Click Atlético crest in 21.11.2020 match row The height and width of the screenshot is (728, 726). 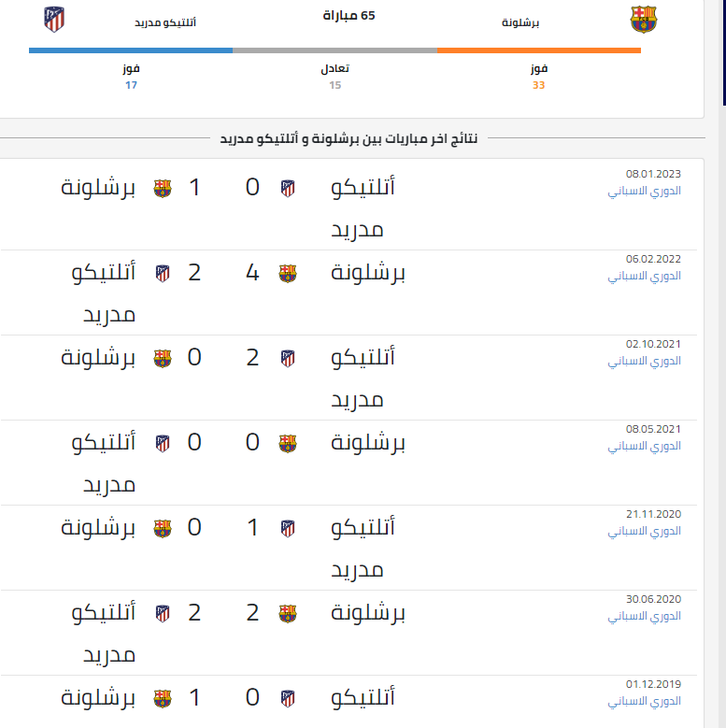(288, 528)
